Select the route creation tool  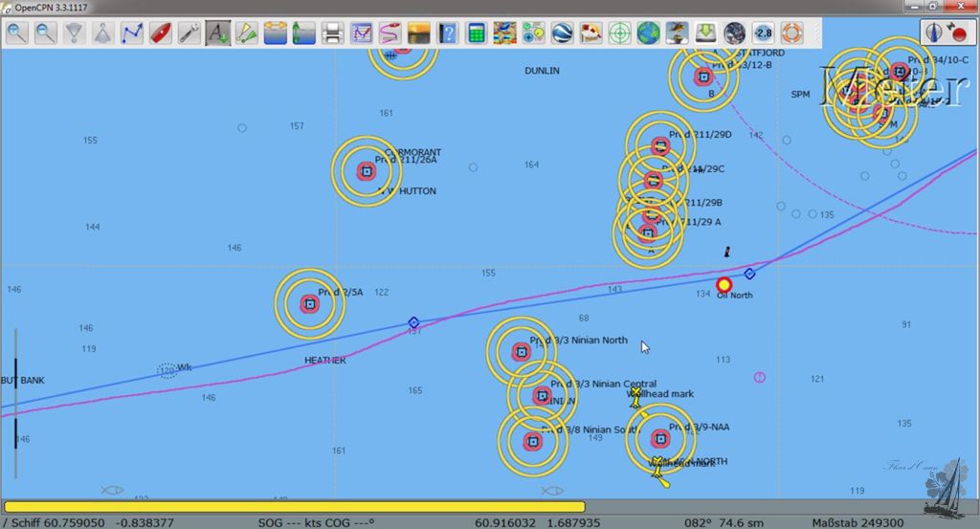132,33
